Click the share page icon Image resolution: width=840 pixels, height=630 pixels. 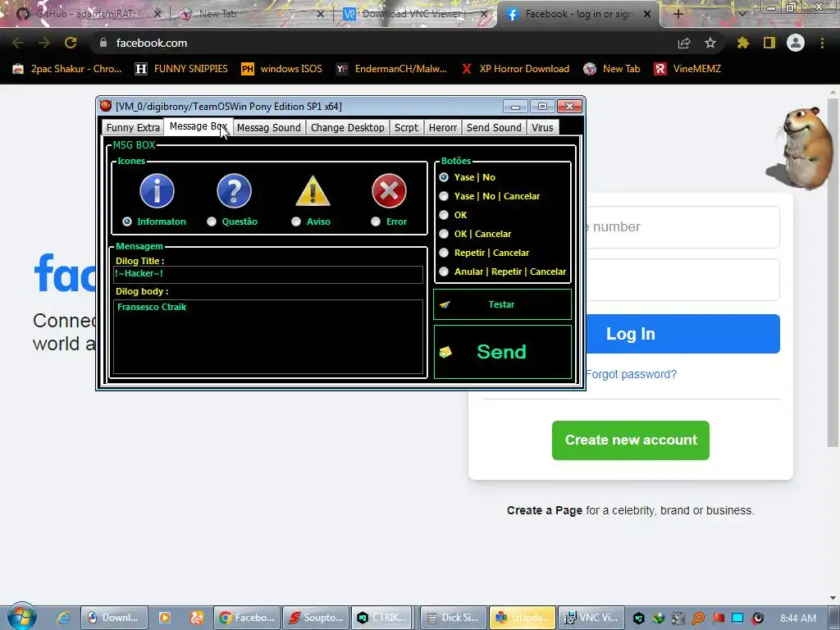(x=684, y=43)
